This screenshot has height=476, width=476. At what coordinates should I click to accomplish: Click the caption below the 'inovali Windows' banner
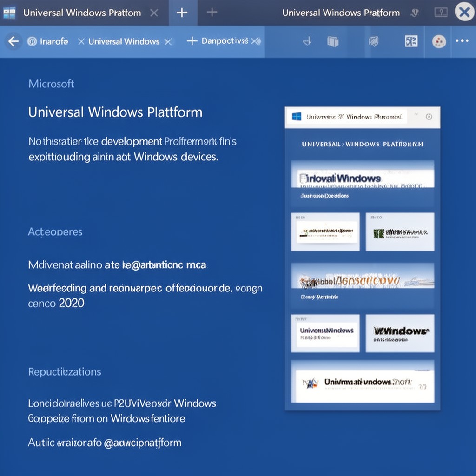(x=324, y=196)
